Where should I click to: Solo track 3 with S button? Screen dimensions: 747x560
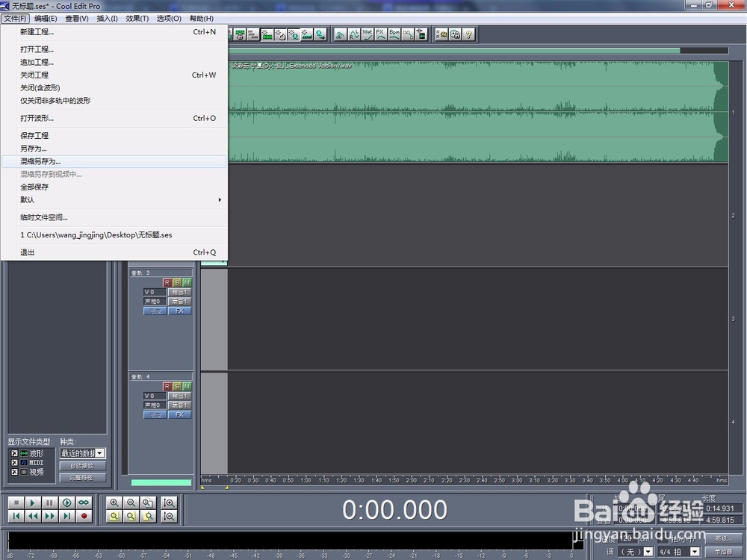[x=177, y=282]
